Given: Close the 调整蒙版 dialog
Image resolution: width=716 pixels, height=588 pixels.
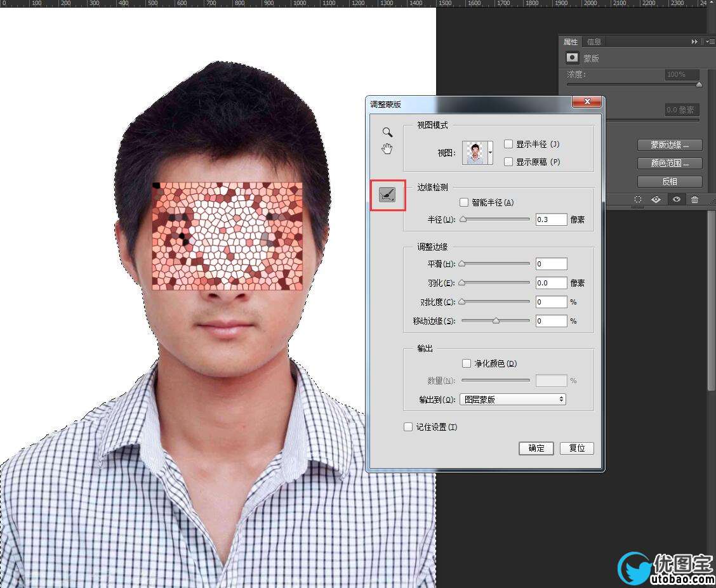Looking at the screenshot, I should click(587, 101).
